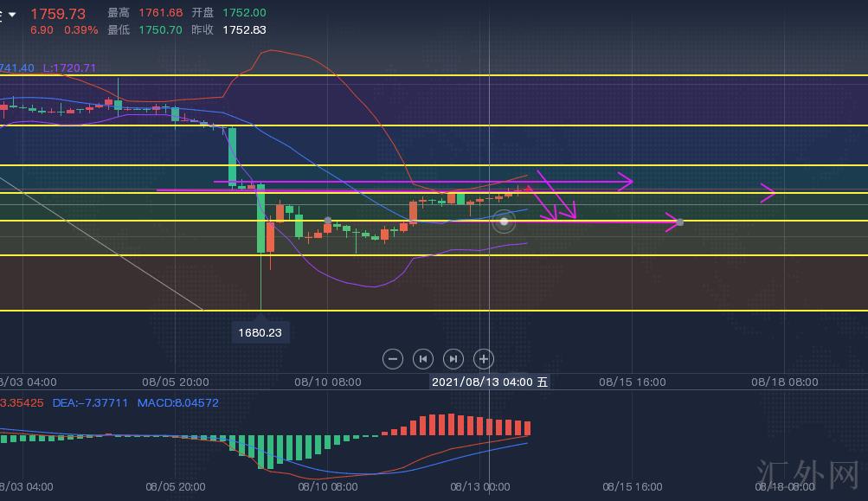The image size is (868, 501).
Task: Click the L:1720.71 Bollinger lower band label
Action: (x=69, y=67)
